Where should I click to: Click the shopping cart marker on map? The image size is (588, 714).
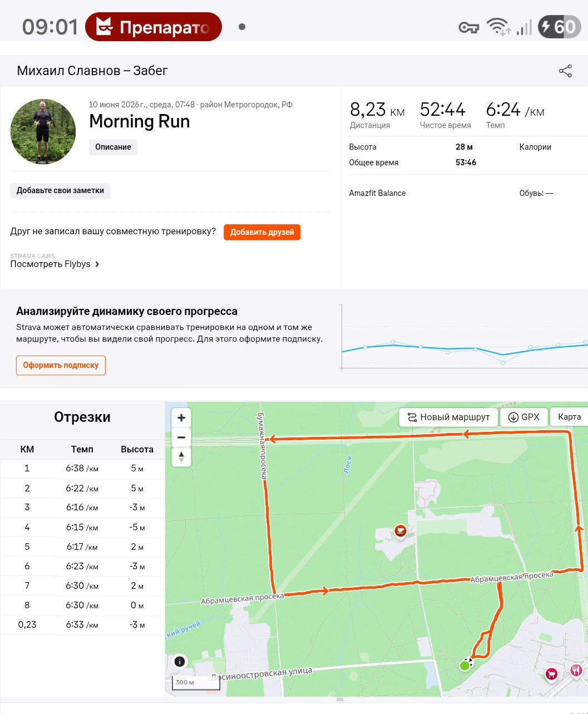point(551,674)
